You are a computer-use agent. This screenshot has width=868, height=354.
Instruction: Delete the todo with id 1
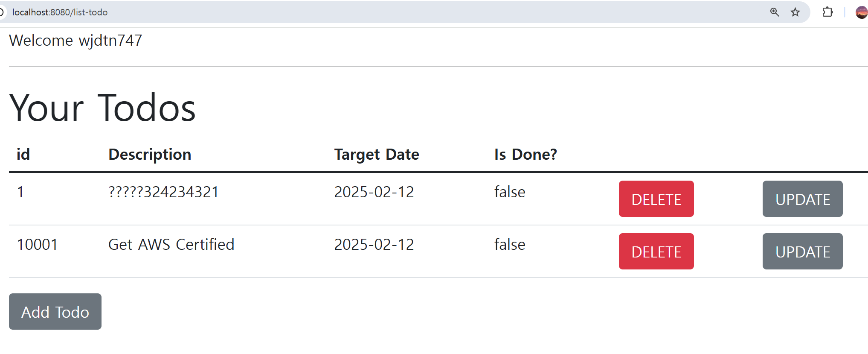point(656,199)
